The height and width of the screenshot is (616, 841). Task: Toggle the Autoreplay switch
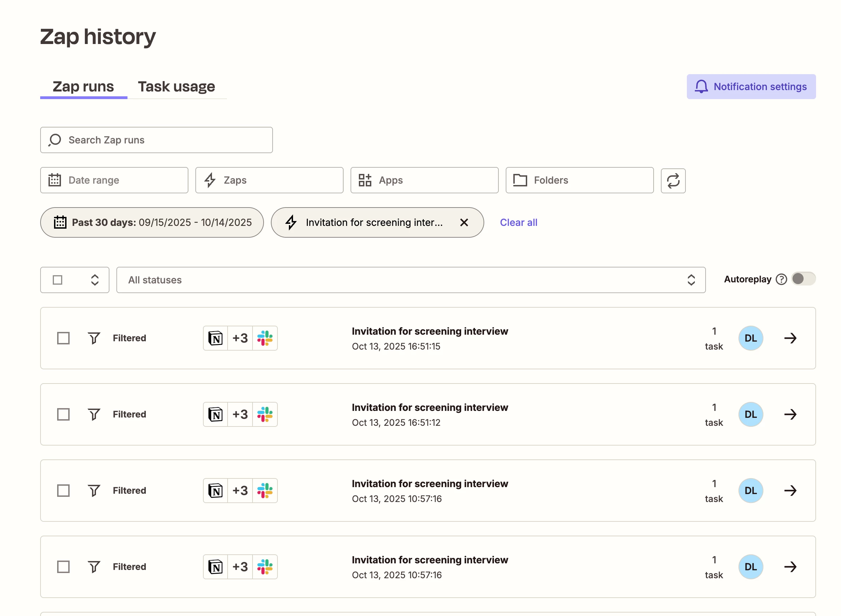point(803,279)
